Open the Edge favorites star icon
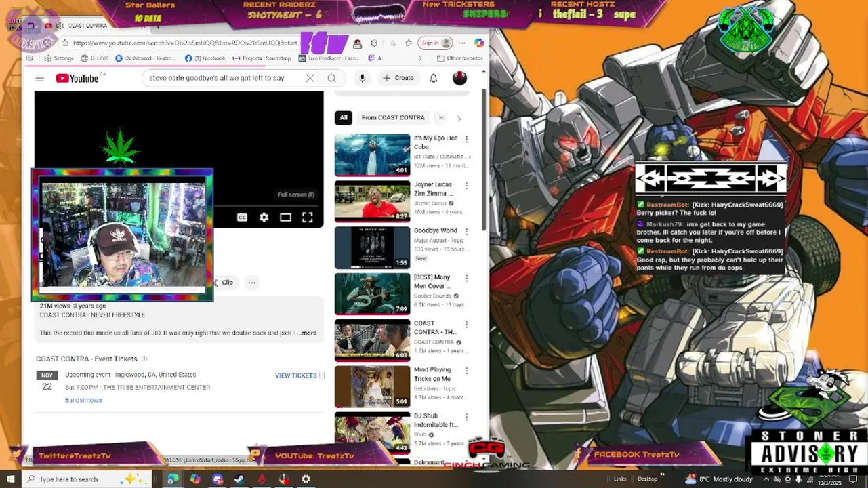868x488 pixels. (x=409, y=43)
